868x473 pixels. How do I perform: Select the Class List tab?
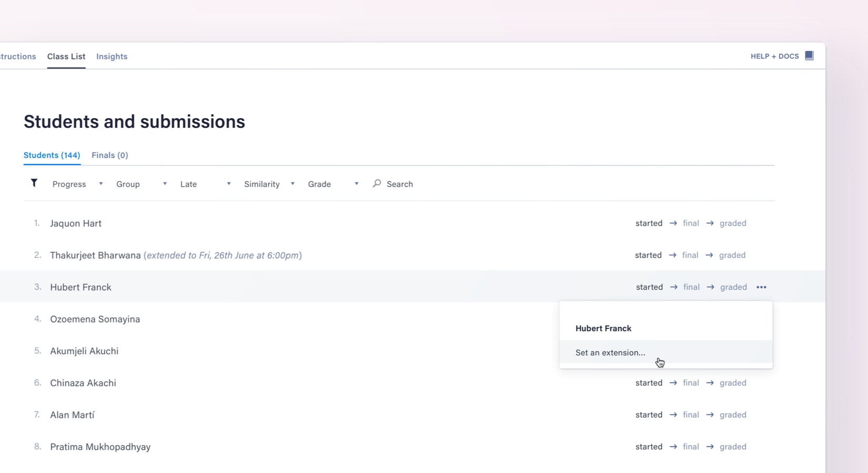coord(66,56)
